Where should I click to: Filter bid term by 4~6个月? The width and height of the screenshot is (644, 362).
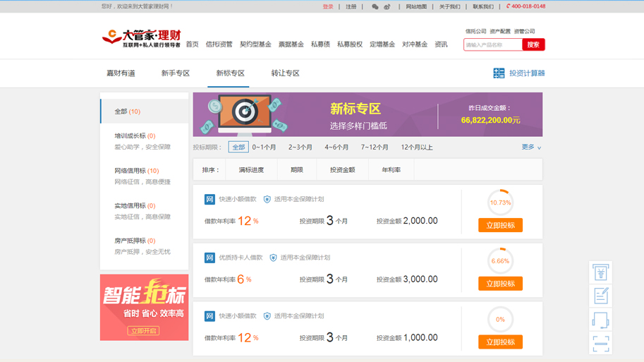click(x=336, y=147)
